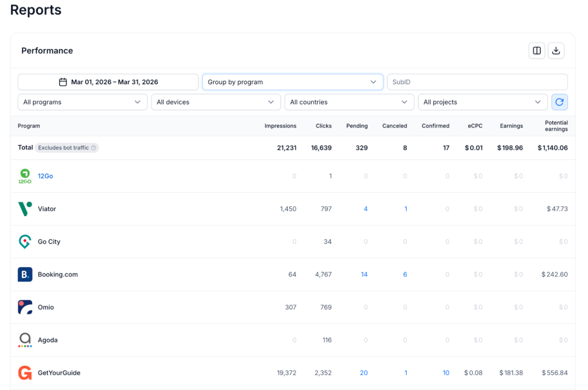Select Viator potential earnings $47.73
This screenshot has width=588, height=390.
pos(557,209)
